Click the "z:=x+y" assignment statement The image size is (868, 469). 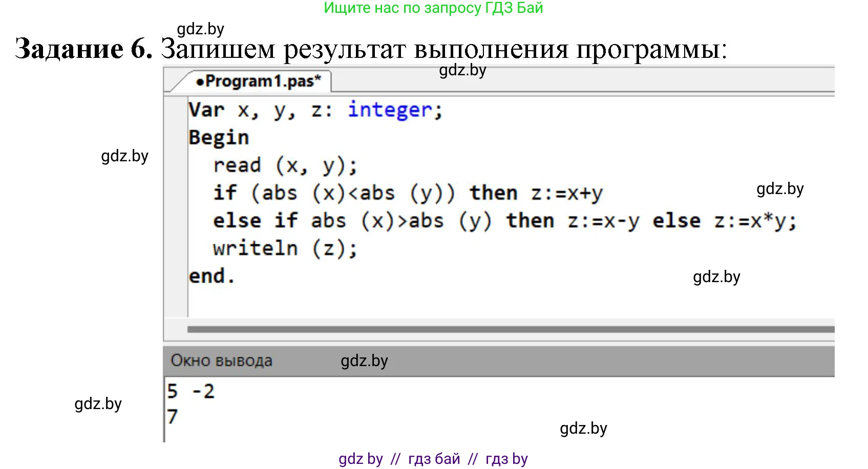pos(566,193)
